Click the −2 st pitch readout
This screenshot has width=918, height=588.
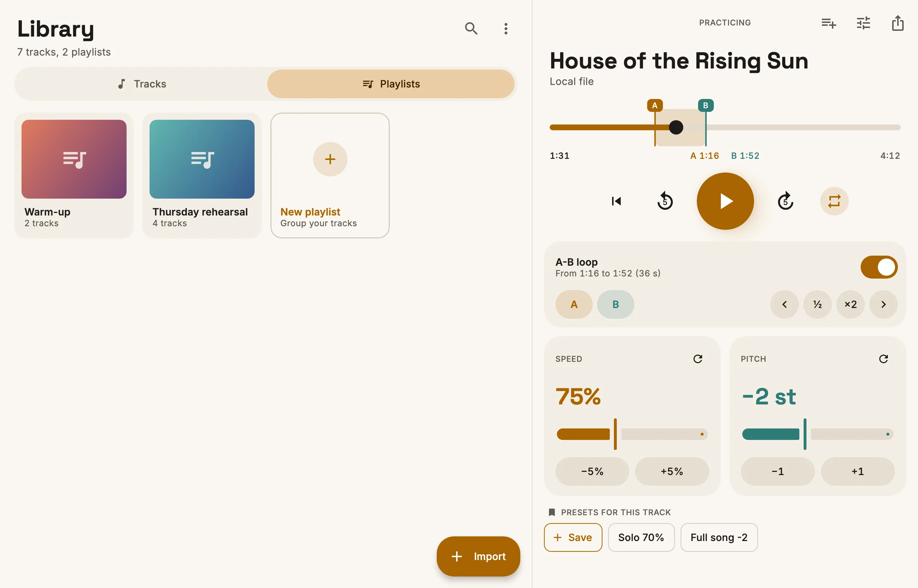pos(769,396)
